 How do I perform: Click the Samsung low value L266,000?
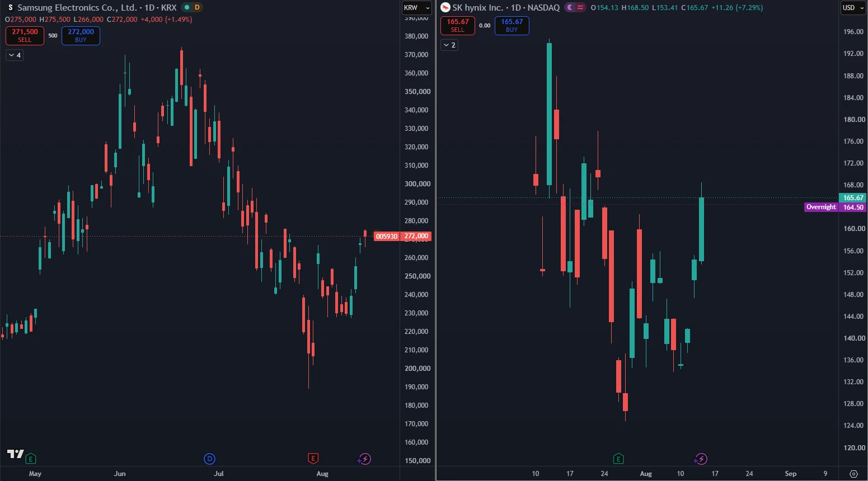click(89, 20)
